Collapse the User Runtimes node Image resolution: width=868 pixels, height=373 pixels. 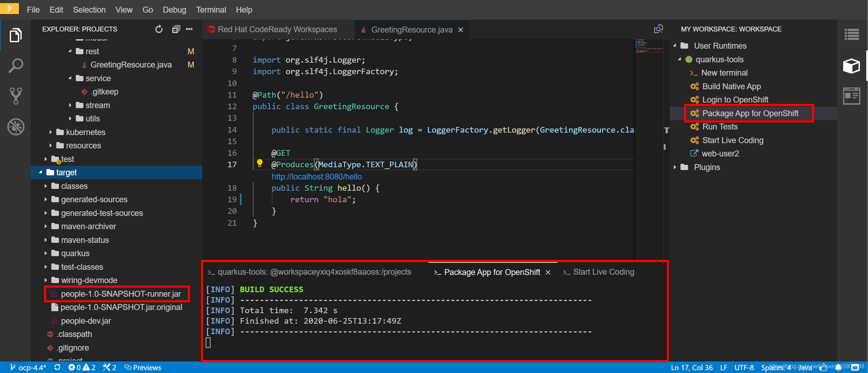click(x=675, y=46)
